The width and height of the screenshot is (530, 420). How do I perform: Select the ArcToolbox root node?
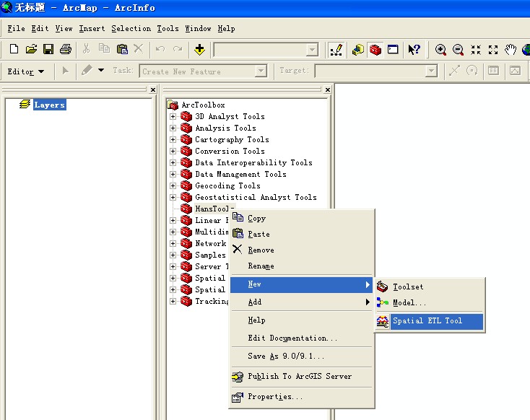pos(203,105)
